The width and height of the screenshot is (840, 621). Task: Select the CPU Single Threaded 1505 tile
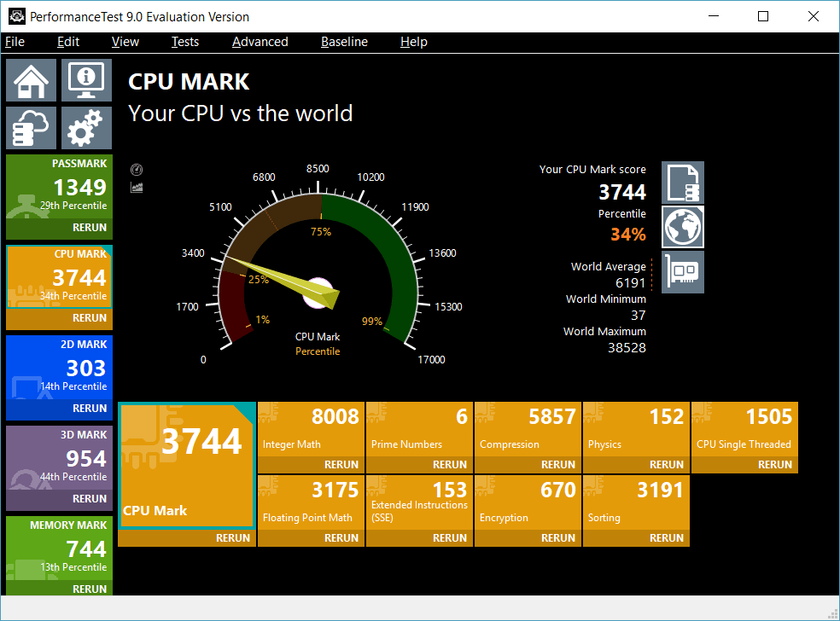(x=744, y=429)
